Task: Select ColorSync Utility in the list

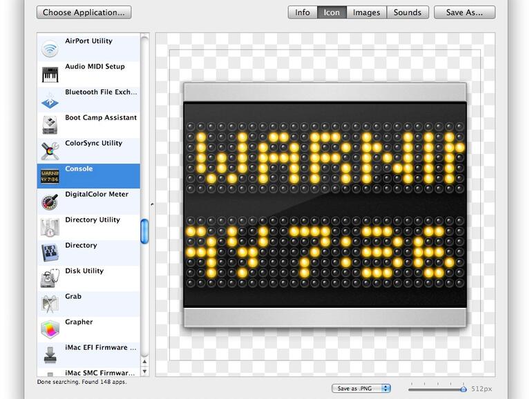Action: point(88,151)
